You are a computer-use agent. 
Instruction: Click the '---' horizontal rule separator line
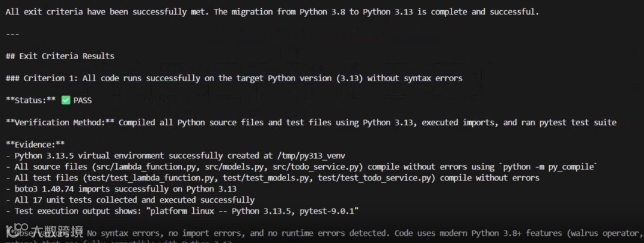(x=13, y=34)
